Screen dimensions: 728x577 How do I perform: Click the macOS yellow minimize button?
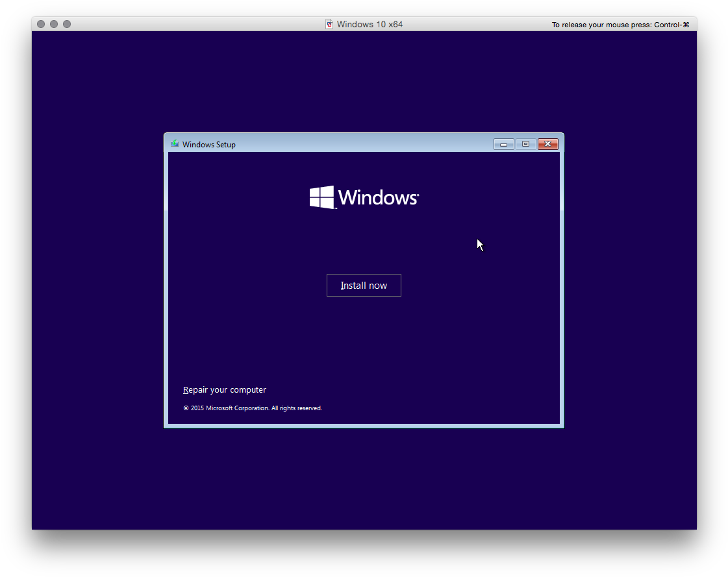pyautogui.click(x=53, y=23)
